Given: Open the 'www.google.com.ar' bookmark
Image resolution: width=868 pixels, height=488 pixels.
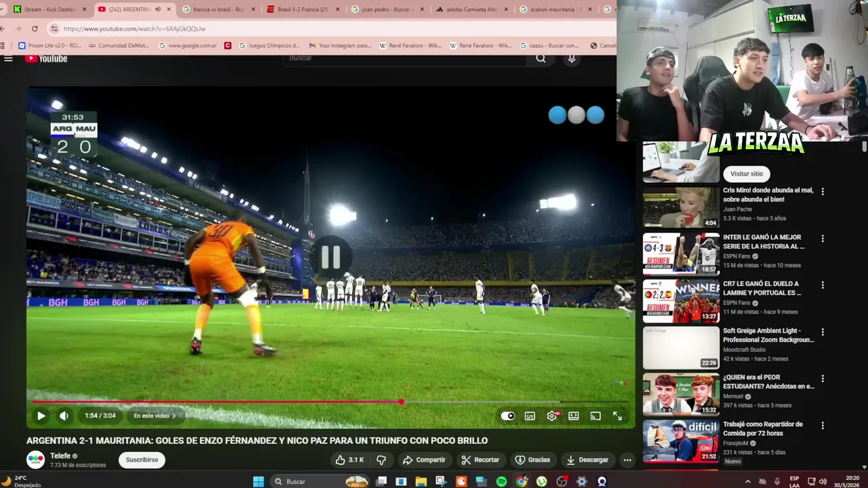Looking at the screenshot, I should pyautogui.click(x=188, y=45).
